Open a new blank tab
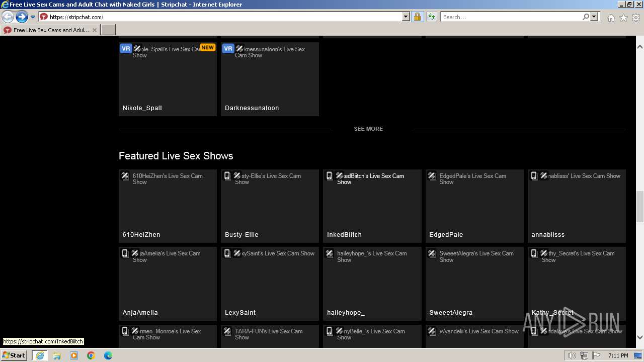The width and height of the screenshot is (644, 362). 108,30
